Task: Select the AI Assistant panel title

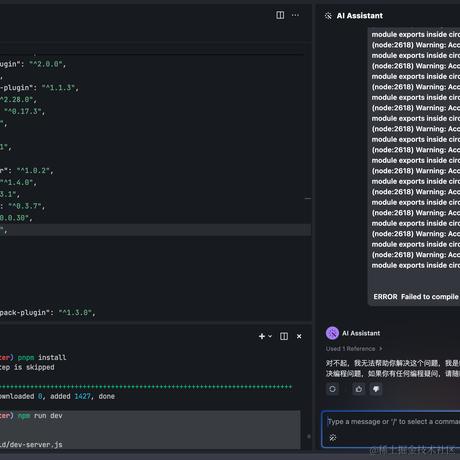Action: tap(360, 16)
